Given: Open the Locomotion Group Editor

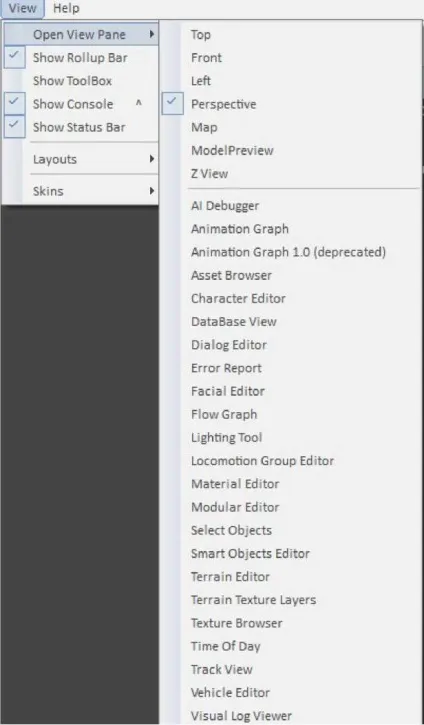Looking at the screenshot, I should pos(291,461).
